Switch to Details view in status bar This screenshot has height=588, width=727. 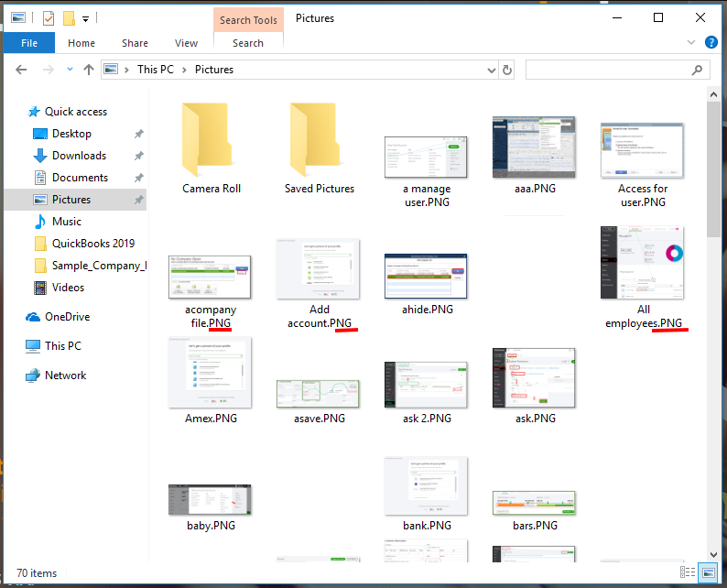[687, 572]
